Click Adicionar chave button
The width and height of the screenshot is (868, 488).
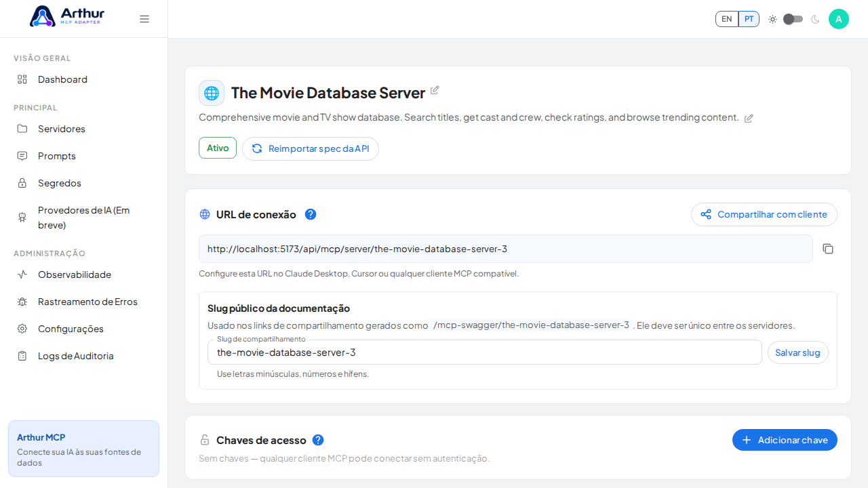point(785,440)
